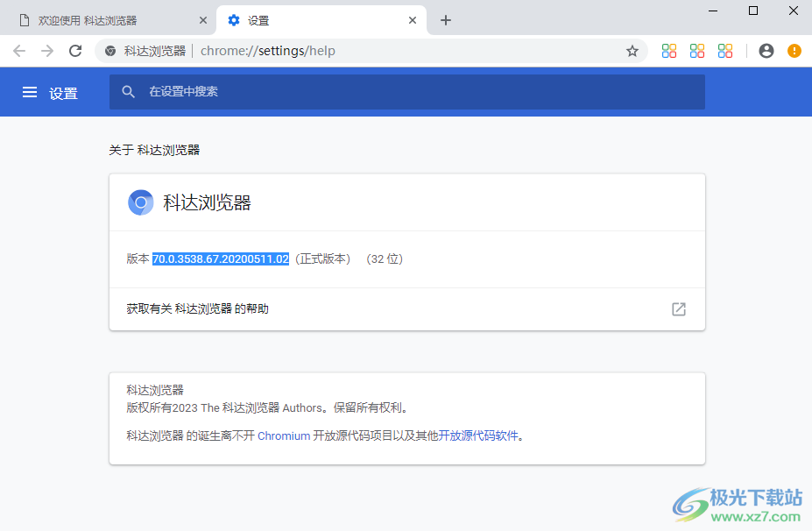Go back to the previous page

coord(19,51)
